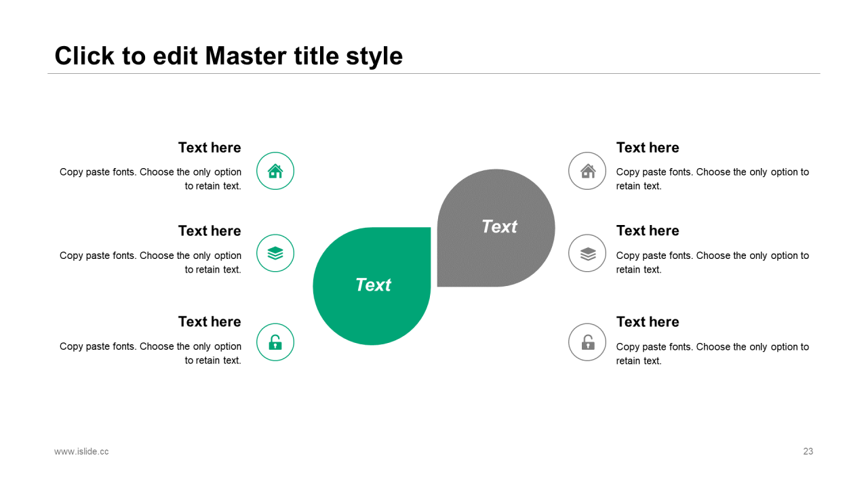Select the green teardrop shape labeled Text

click(372, 286)
